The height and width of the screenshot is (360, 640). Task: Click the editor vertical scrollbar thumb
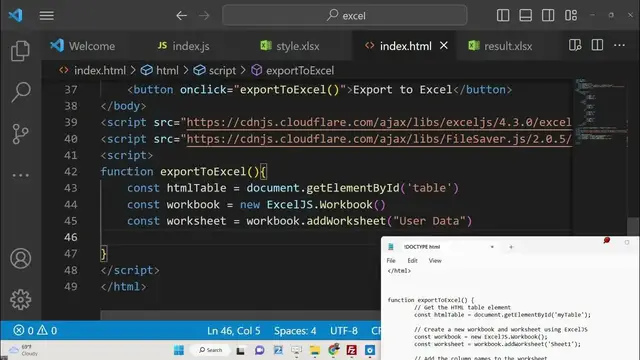tap(633, 227)
